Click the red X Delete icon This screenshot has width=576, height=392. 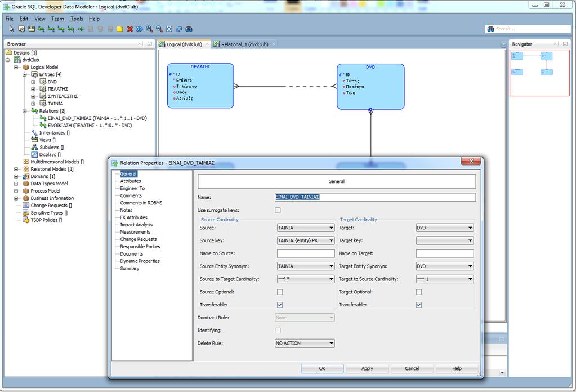pyautogui.click(x=130, y=29)
